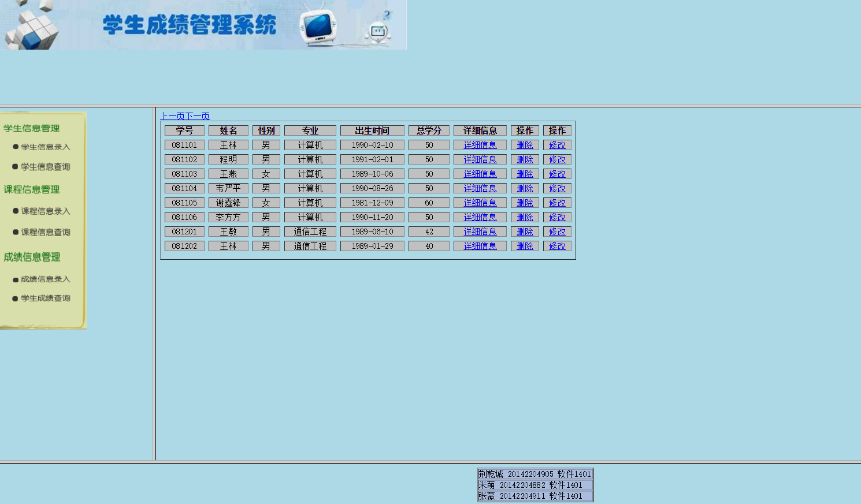Click the 下一页 pagination link
Screen dimensions: 861x504
(197, 116)
